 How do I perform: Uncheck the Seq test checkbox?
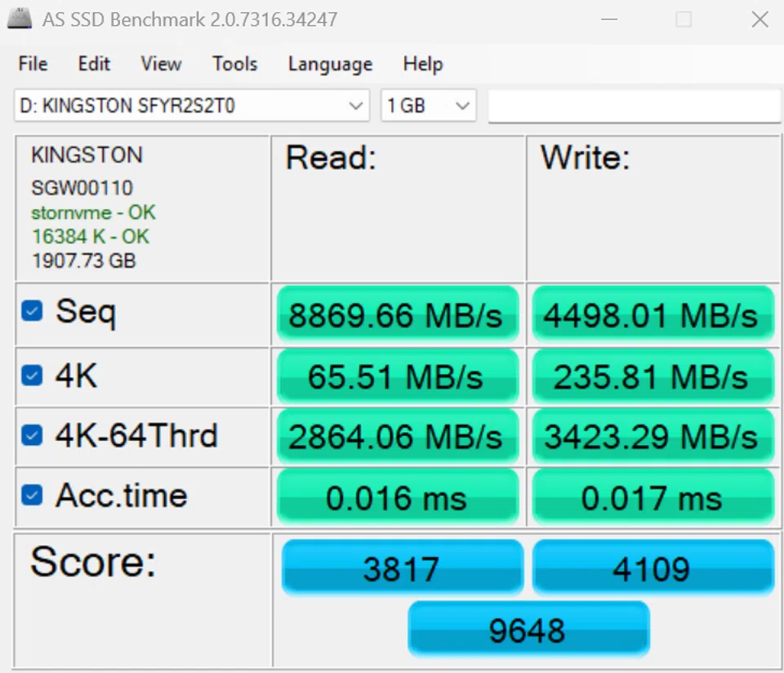tap(32, 311)
